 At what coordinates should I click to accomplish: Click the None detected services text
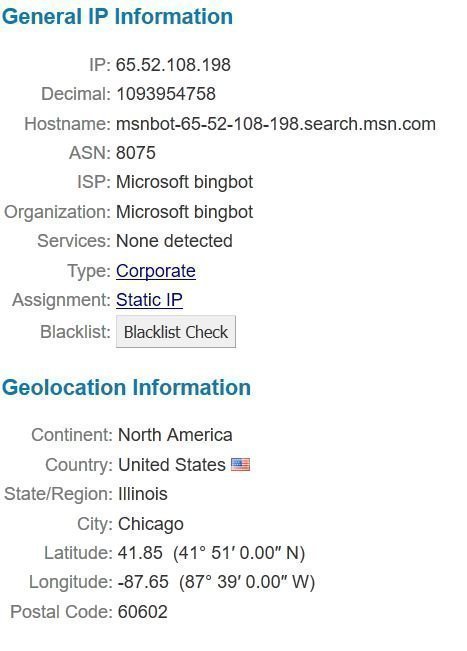click(174, 241)
